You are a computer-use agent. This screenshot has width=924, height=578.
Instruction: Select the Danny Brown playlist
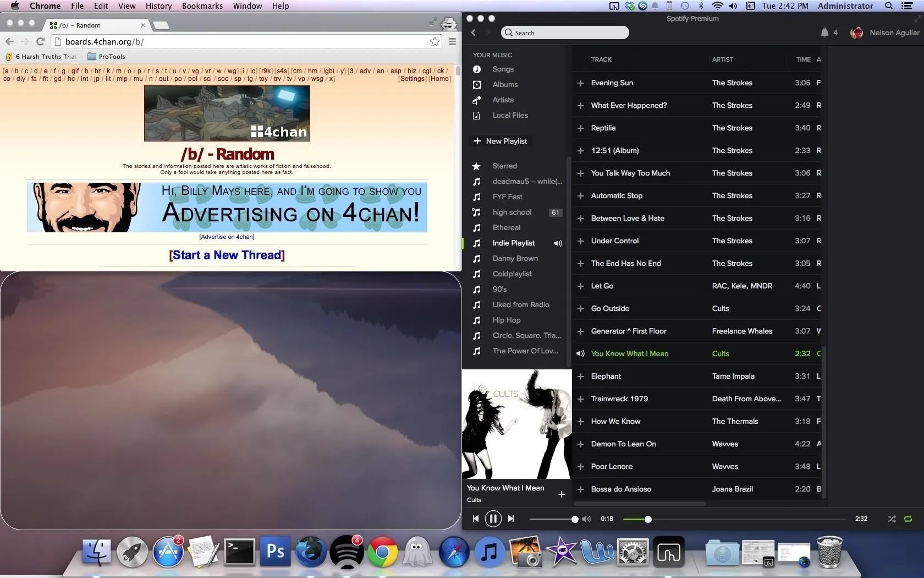click(x=515, y=258)
